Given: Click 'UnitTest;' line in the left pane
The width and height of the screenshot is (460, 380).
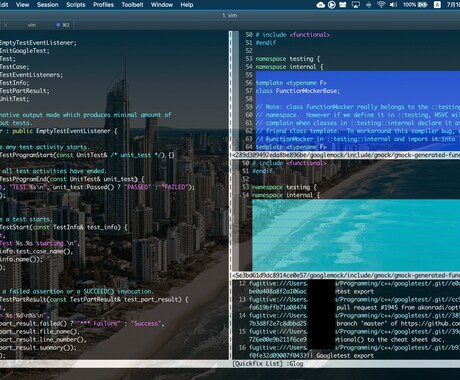Looking at the screenshot, I should 15,99.
